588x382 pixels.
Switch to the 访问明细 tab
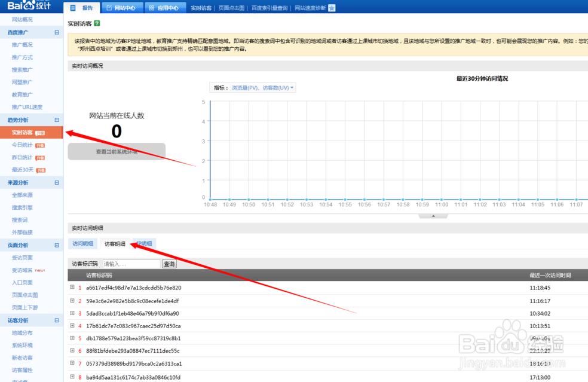coord(83,243)
